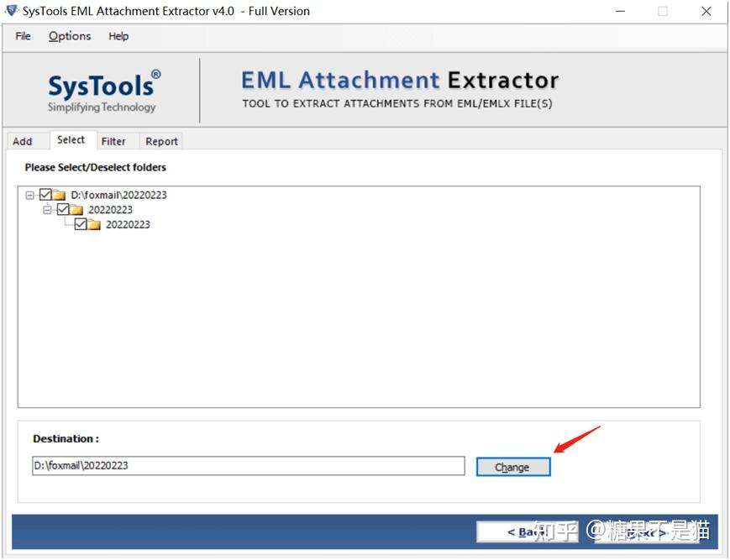The height and width of the screenshot is (560, 730).
Task: Open the Help menu
Action: (x=118, y=36)
